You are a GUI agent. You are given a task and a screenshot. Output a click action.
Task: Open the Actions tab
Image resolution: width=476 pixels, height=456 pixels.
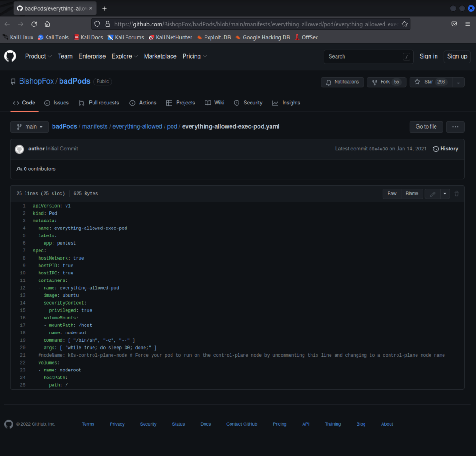pos(143,103)
